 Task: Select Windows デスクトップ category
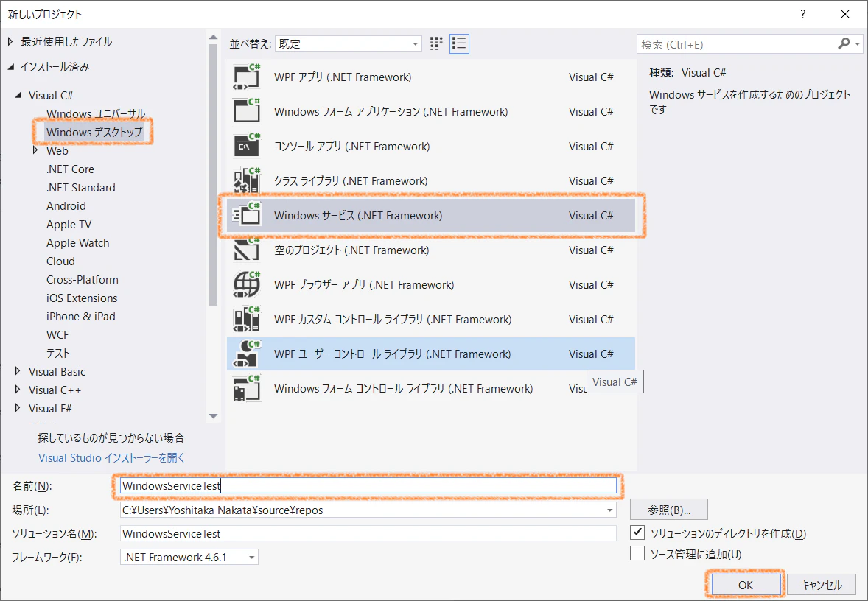pyautogui.click(x=94, y=132)
